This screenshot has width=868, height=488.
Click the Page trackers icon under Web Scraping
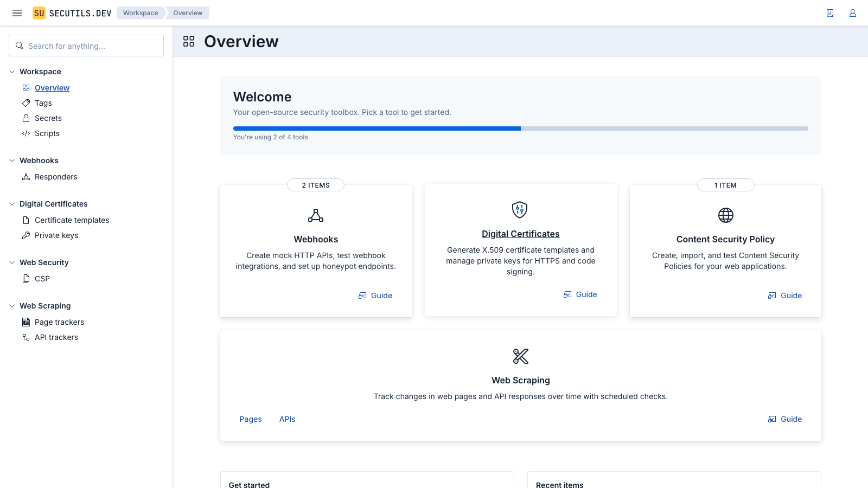tap(25, 322)
